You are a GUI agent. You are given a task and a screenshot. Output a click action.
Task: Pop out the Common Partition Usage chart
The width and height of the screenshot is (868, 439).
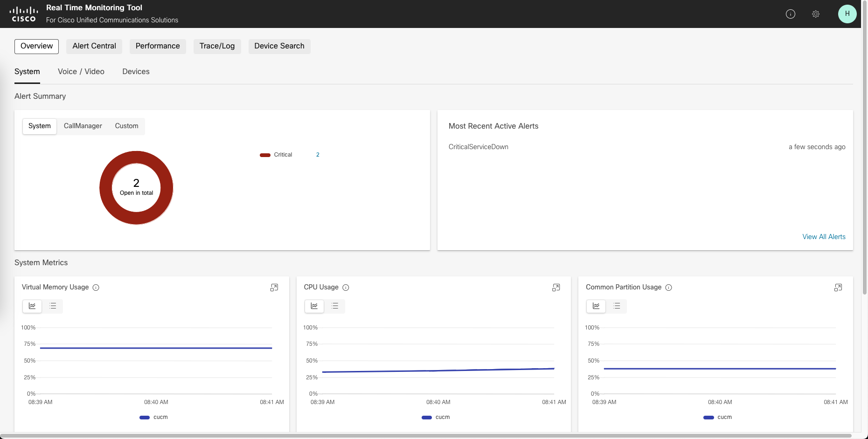838,288
